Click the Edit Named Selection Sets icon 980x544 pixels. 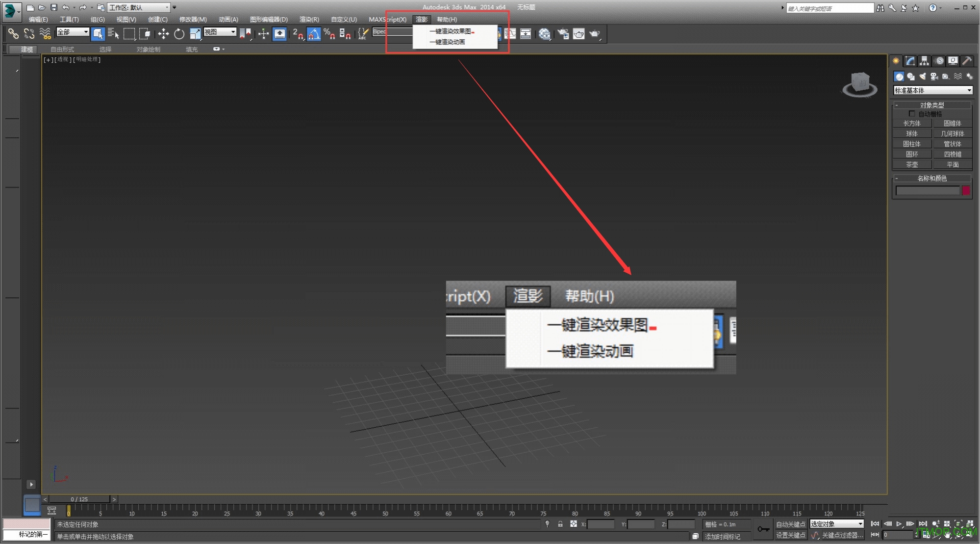363,33
